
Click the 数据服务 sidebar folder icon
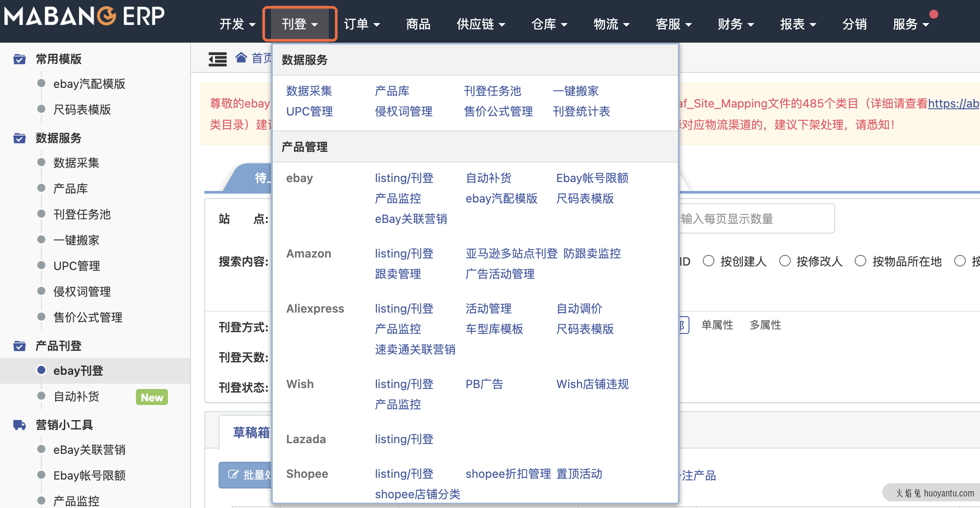pos(19,138)
